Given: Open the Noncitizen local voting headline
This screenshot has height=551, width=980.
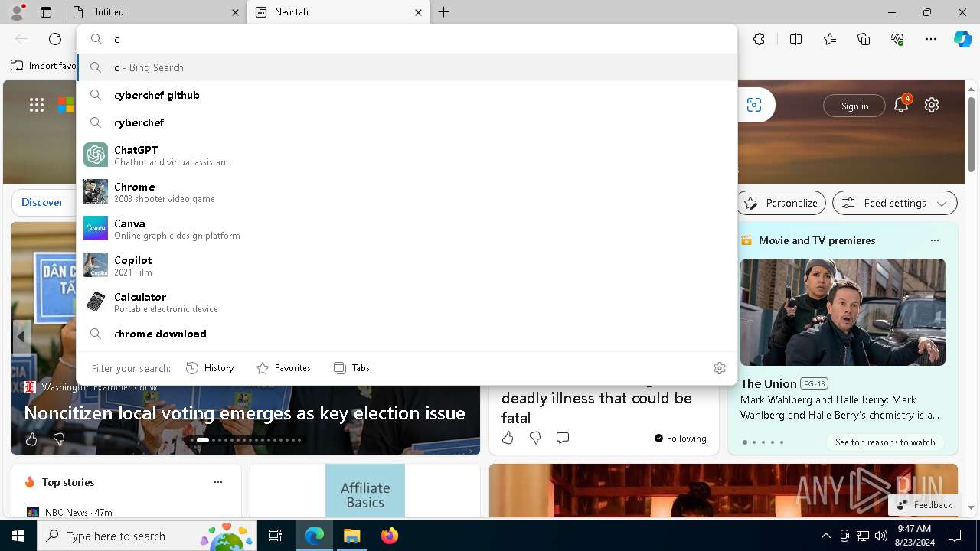Looking at the screenshot, I should tap(245, 413).
